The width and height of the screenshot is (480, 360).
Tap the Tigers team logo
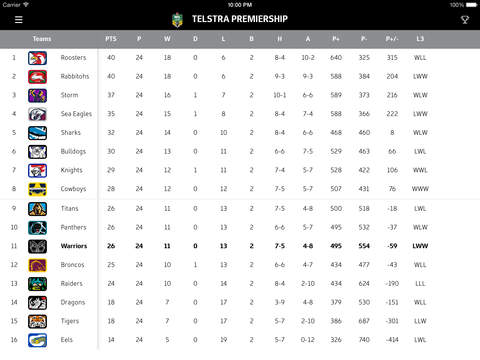[x=37, y=321]
